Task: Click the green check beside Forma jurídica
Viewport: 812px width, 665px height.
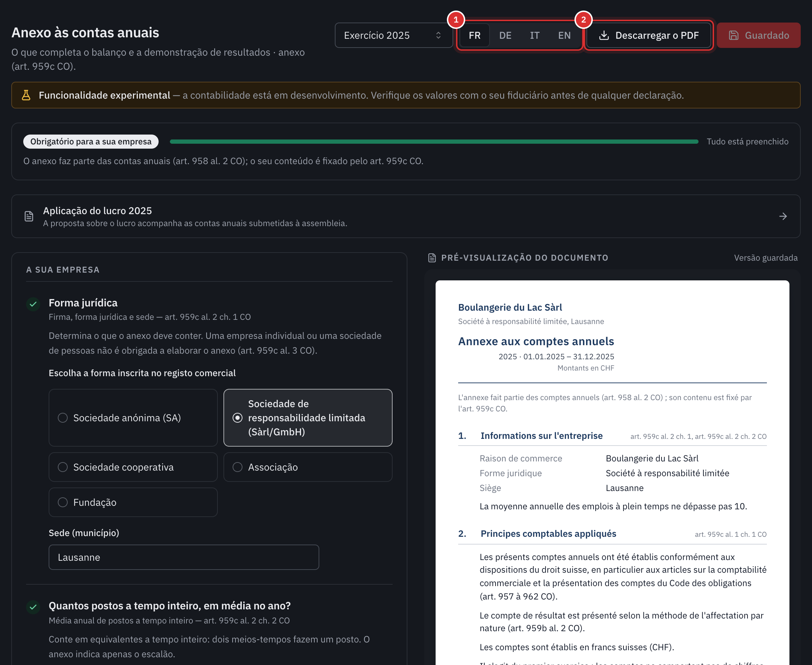Action: (33, 304)
